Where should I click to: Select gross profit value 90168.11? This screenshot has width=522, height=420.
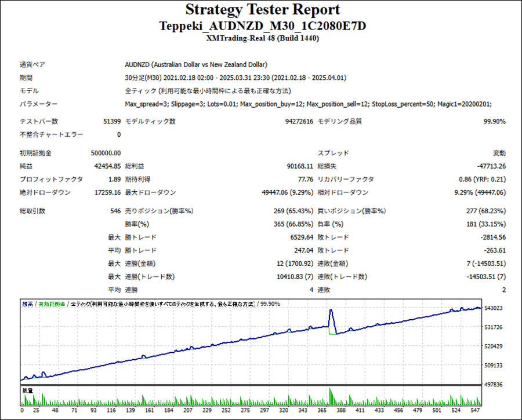click(x=300, y=166)
